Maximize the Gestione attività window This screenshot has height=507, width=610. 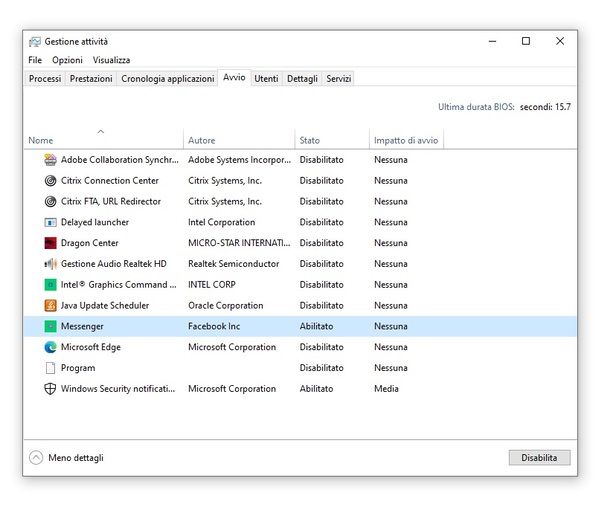tap(526, 41)
